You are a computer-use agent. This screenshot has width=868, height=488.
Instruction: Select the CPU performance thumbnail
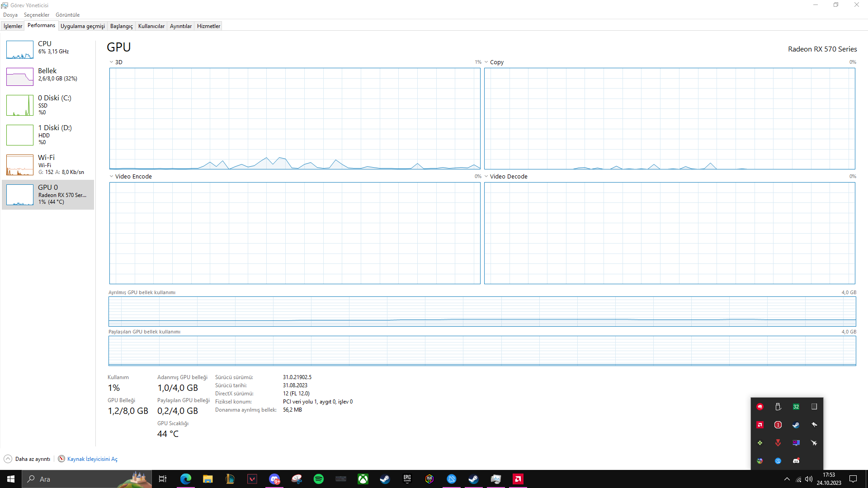(20, 50)
